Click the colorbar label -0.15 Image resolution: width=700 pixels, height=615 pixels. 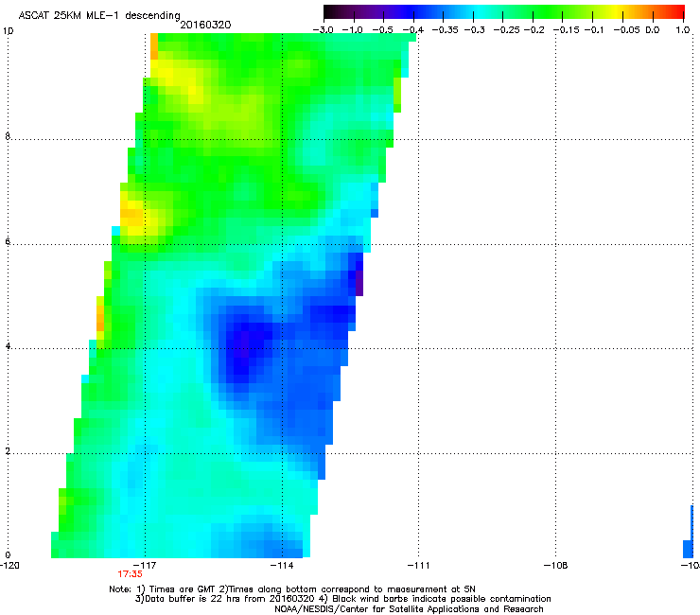coord(566,30)
